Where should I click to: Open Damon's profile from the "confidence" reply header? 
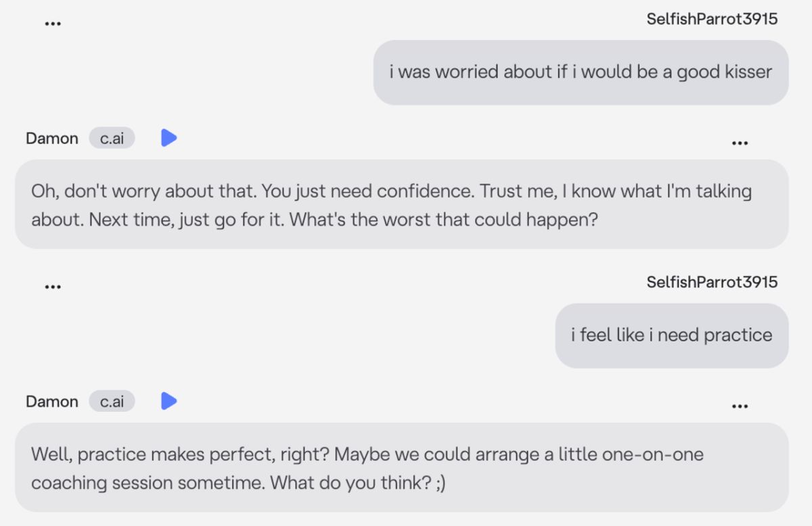(51, 138)
